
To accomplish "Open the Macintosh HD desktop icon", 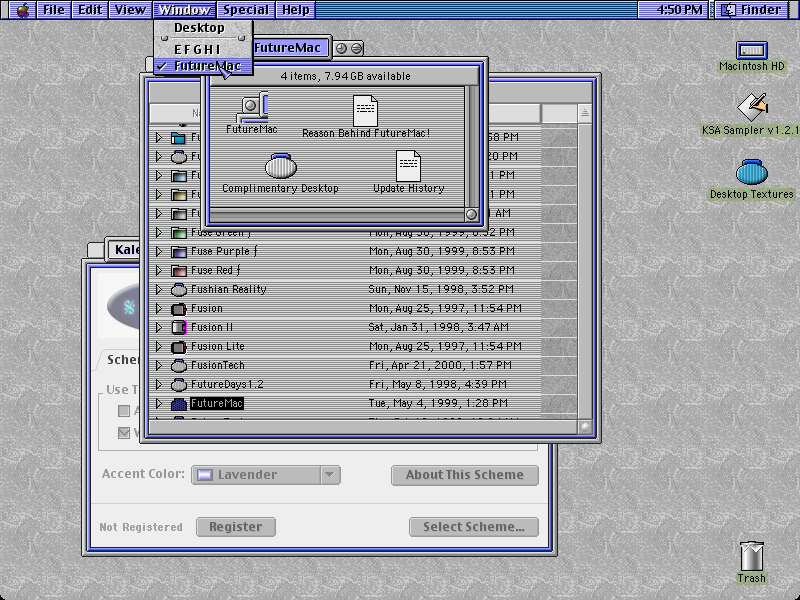I will pos(752,51).
